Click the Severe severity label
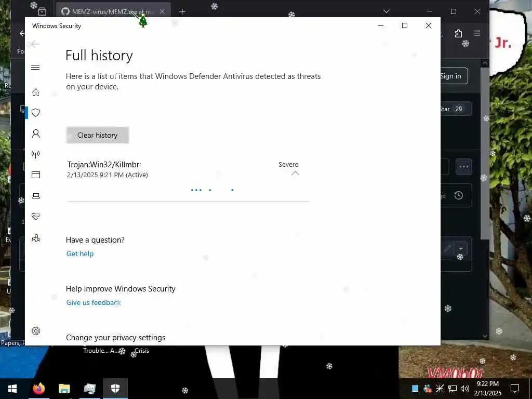 [x=288, y=165]
